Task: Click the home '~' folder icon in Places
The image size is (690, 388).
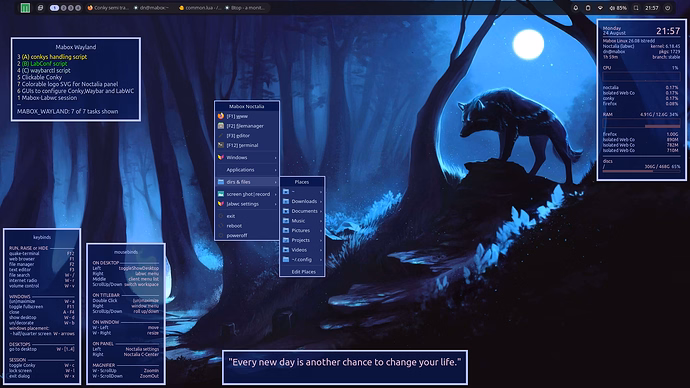Action: [x=286, y=191]
